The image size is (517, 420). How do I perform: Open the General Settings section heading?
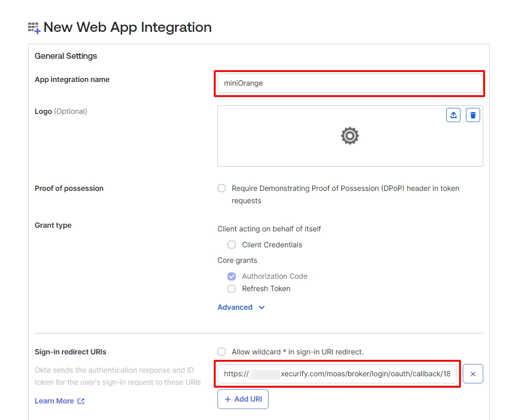66,56
